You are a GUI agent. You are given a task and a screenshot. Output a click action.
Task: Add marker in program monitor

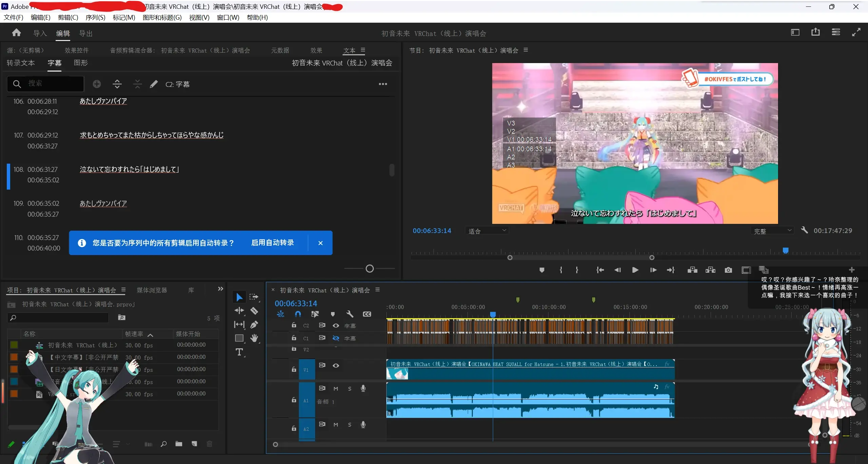(542, 270)
